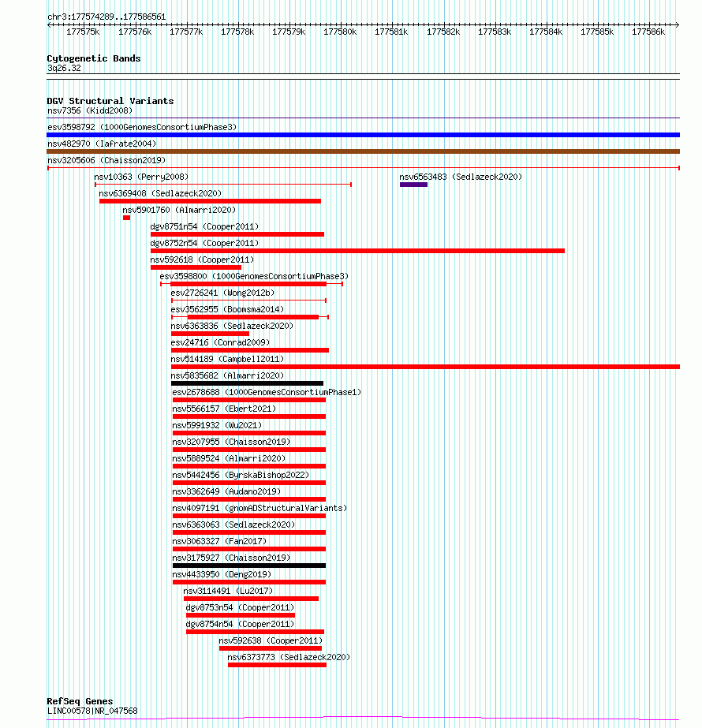Click the 177580k ruler position
The image size is (702, 728).
coord(340,32)
